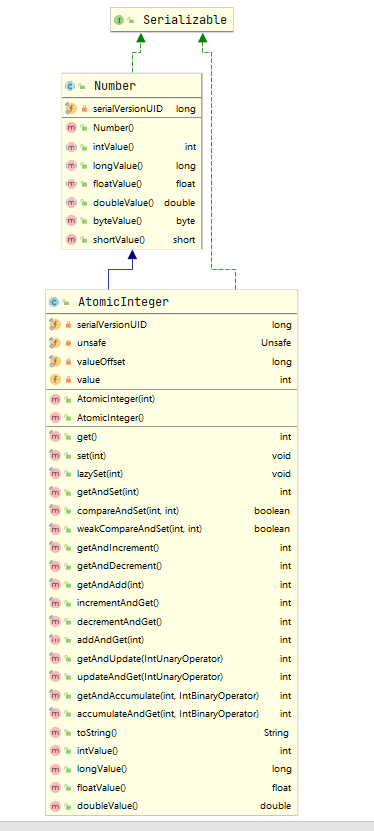Screen dimensions: 374x831
Task: Click the method icon beside getAndDecrement()
Action: coord(55,565)
